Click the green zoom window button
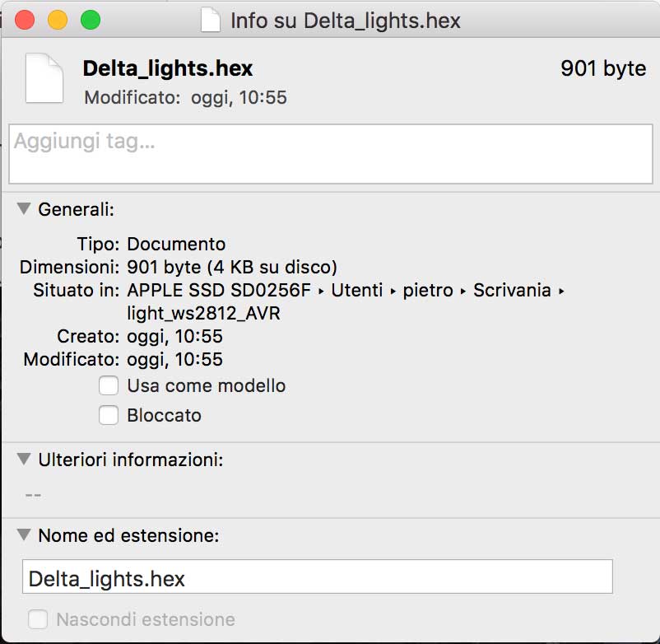The height and width of the screenshot is (644, 660). [91, 20]
